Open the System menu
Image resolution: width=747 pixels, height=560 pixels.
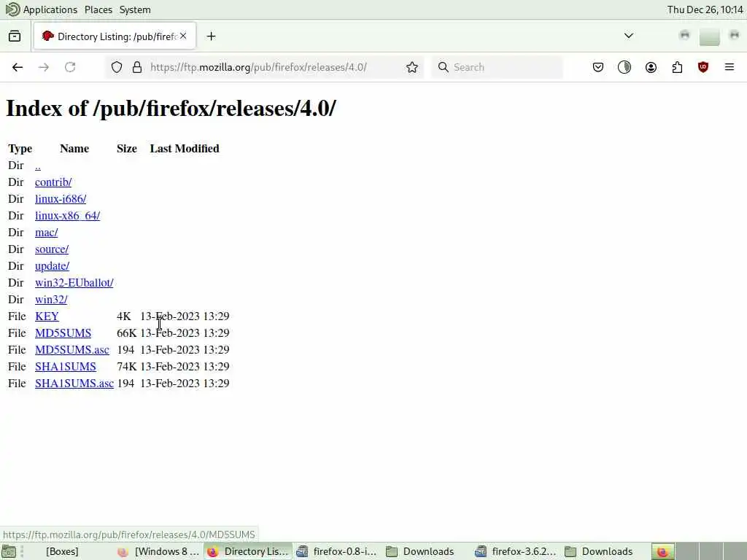pyautogui.click(x=135, y=9)
